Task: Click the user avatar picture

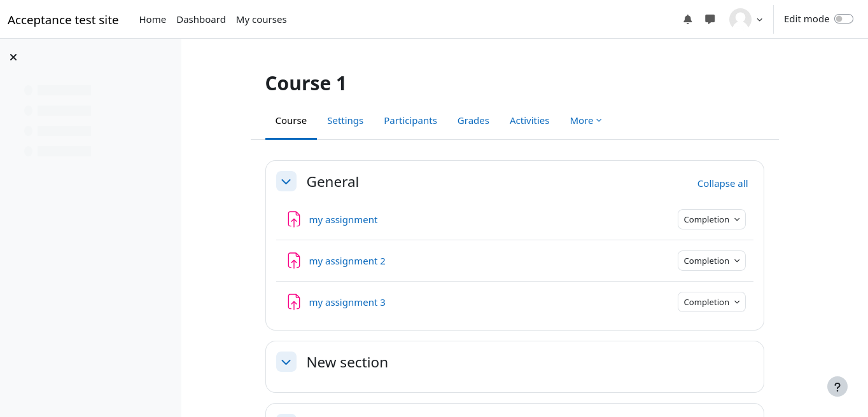Action: (740, 19)
